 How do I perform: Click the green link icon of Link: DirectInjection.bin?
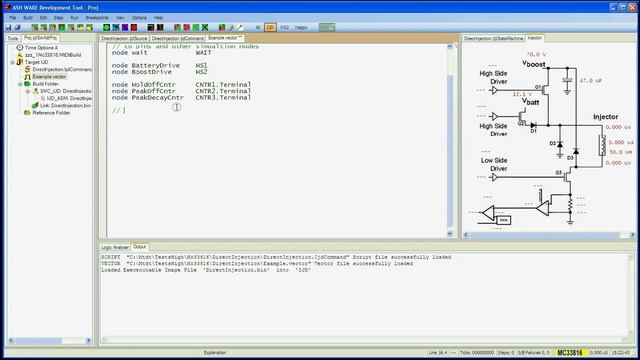click(35, 105)
